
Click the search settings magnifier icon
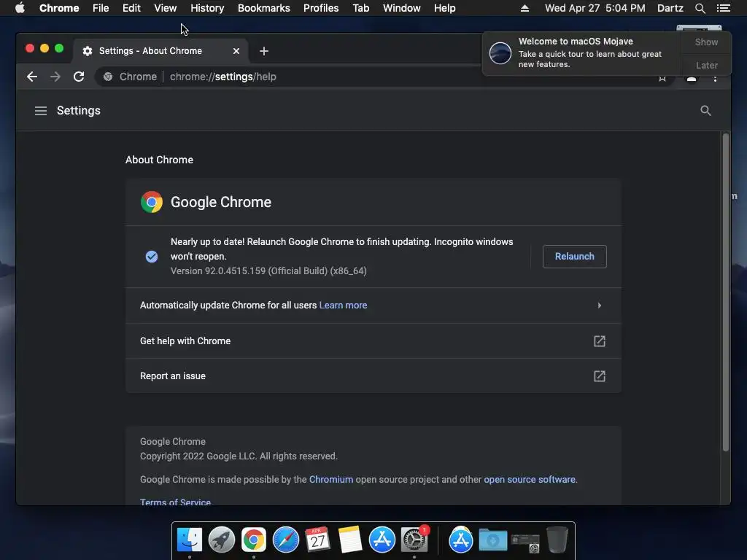[x=705, y=111]
